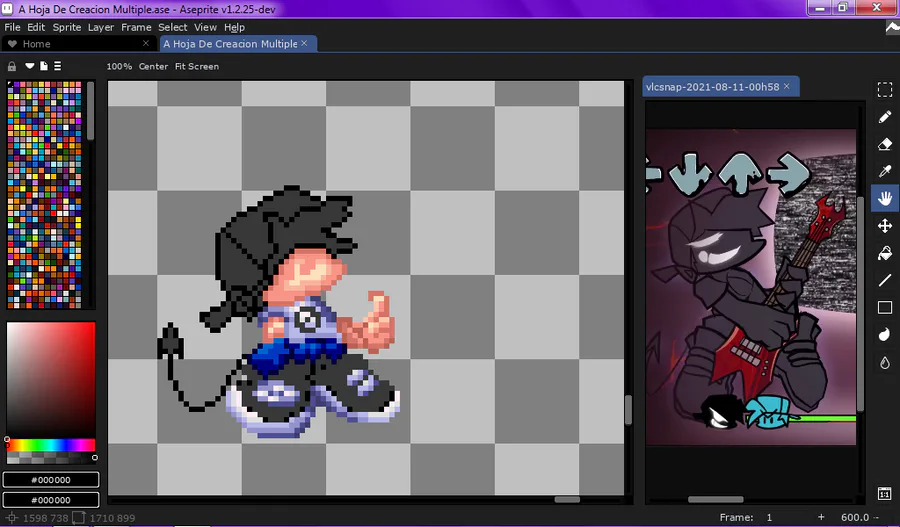Select the Eraser tool
The image size is (900, 527).
pyautogui.click(x=885, y=144)
